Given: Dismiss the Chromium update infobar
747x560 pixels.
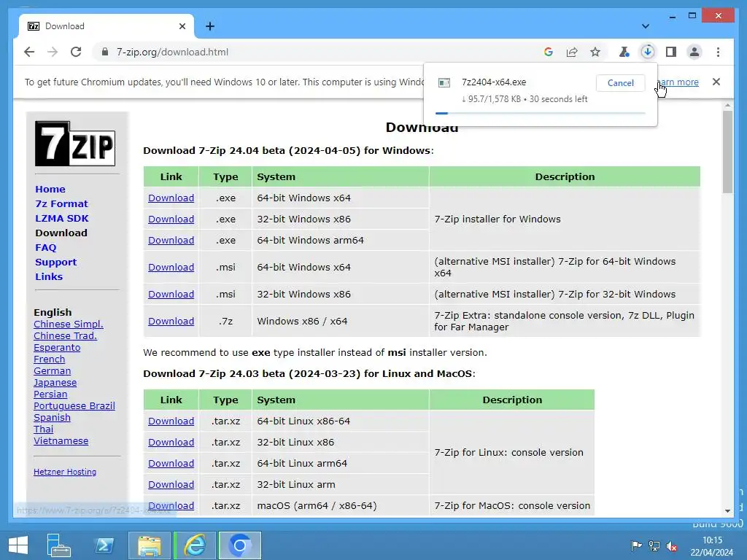Looking at the screenshot, I should click(x=716, y=82).
